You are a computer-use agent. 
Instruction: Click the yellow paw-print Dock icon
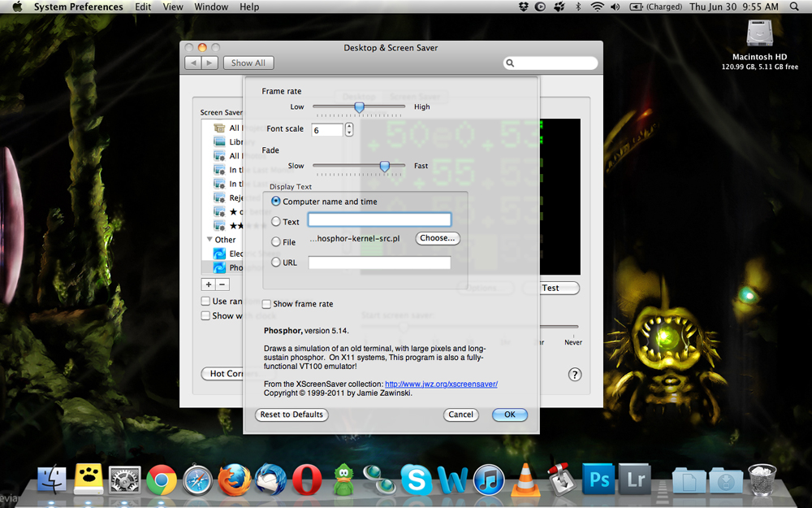pos(89,478)
